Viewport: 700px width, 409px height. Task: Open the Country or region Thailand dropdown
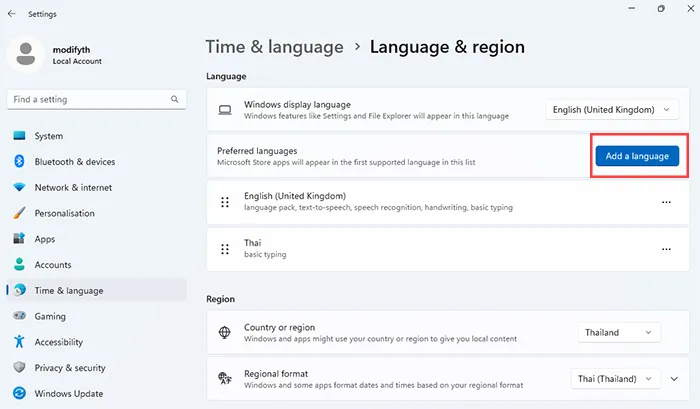click(619, 333)
